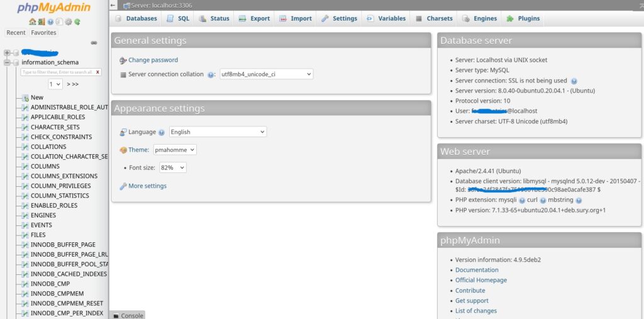Click the More settings link
Screen dimensions: 644x319
click(147, 186)
